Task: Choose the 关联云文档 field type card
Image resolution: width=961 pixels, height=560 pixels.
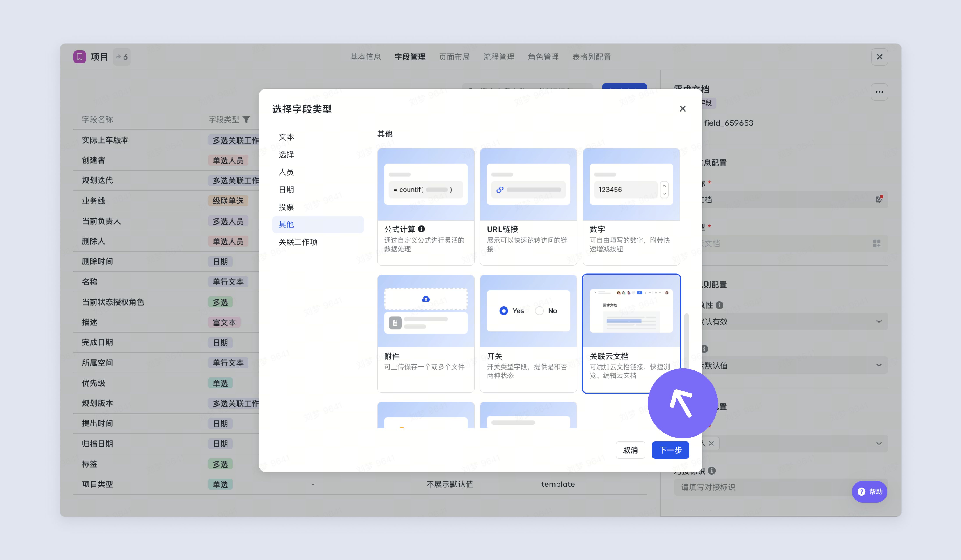Action: click(631, 333)
